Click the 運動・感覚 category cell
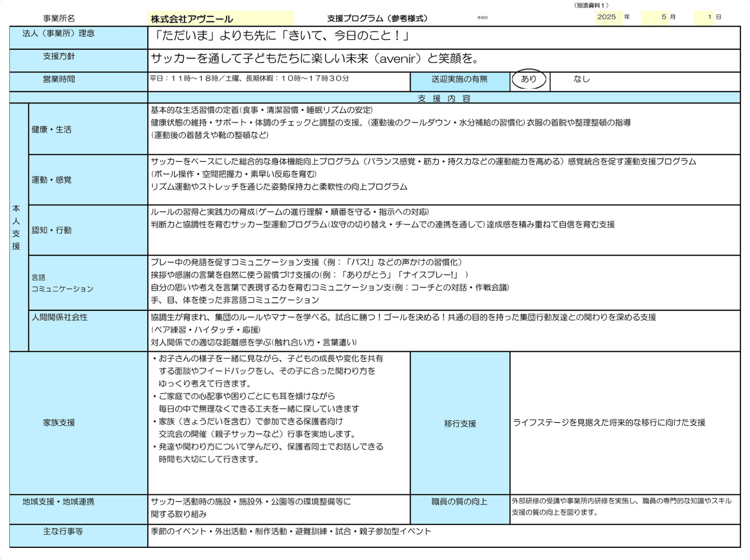Screen dimensions: 750x560 88,180
